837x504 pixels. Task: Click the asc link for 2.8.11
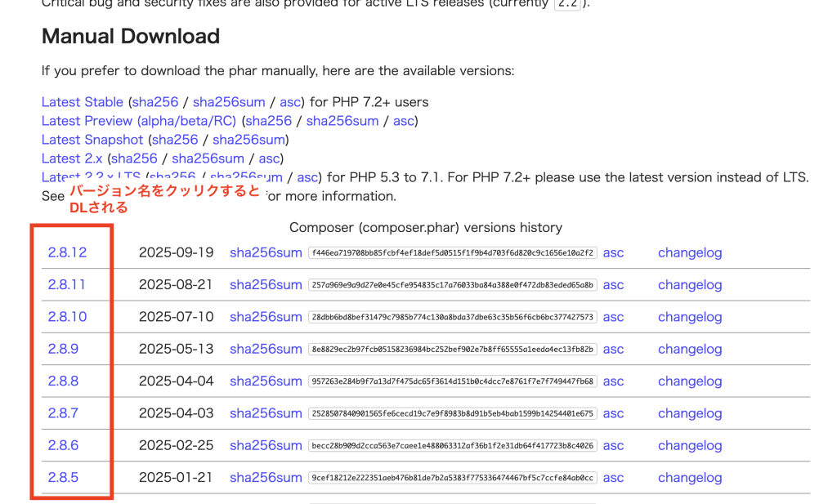(613, 284)
